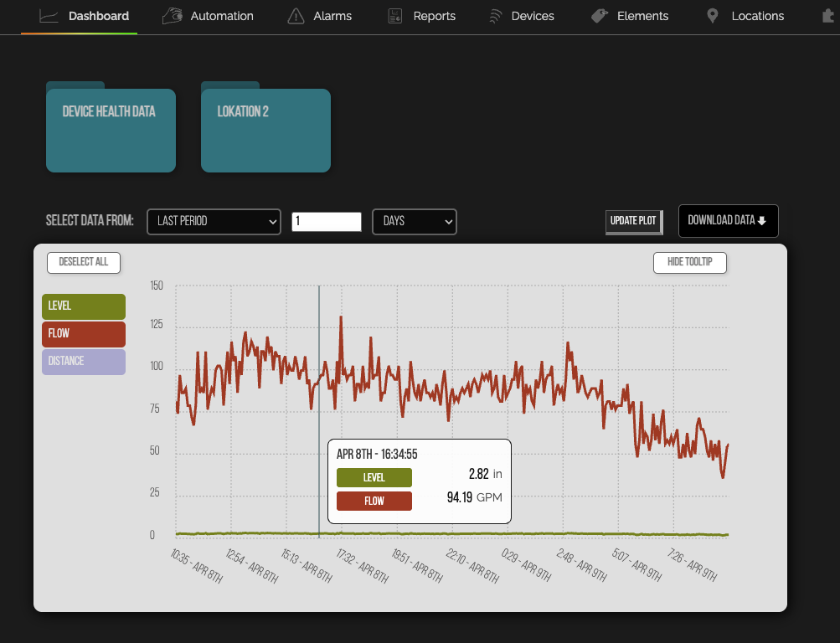Click the puzzle piece icon in the nav bar
The height and width of the screenshot is (643, 840).
point(829,16)
